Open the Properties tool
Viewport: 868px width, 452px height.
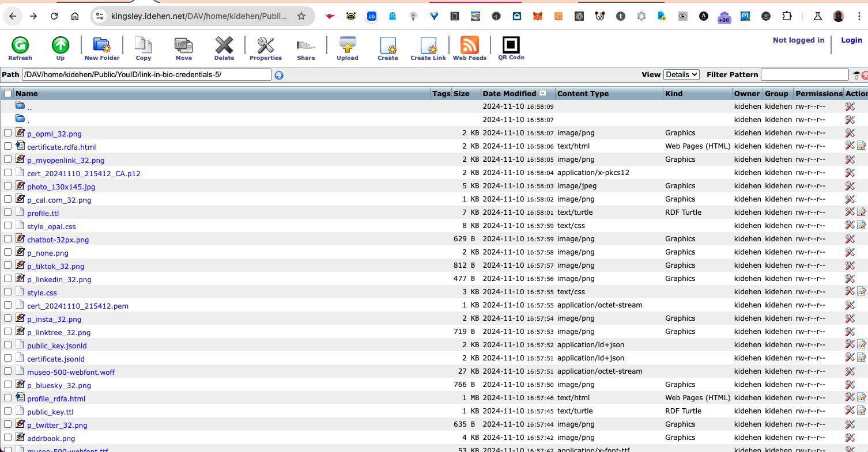[266, 48]
